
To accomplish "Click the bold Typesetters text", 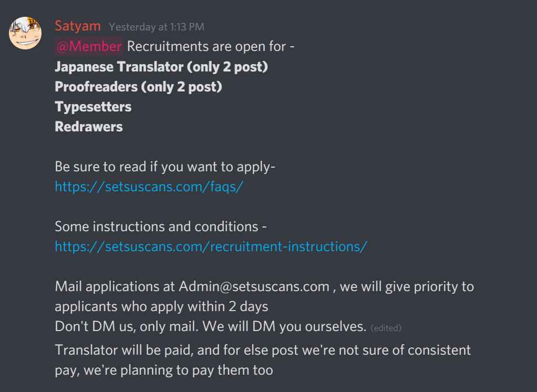I will 93,107.
